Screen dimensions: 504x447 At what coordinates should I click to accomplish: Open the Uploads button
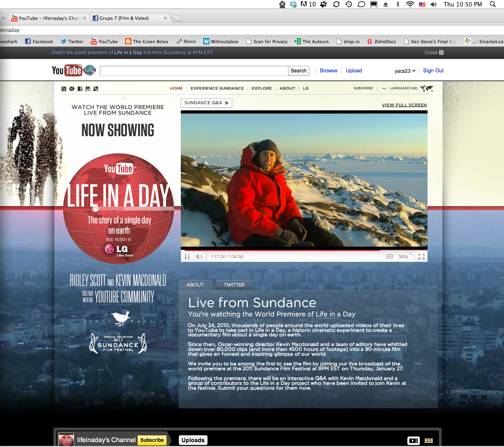point(193,440)
